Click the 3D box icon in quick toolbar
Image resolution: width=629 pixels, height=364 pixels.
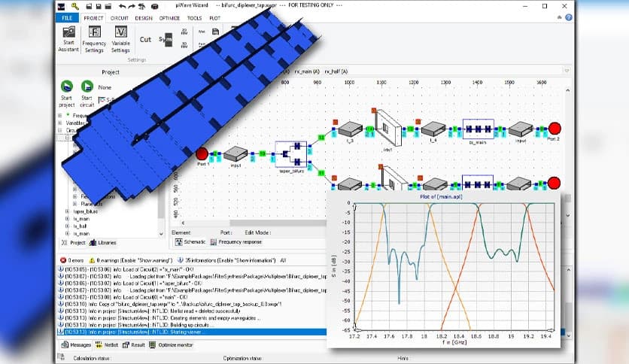[154, 6]
